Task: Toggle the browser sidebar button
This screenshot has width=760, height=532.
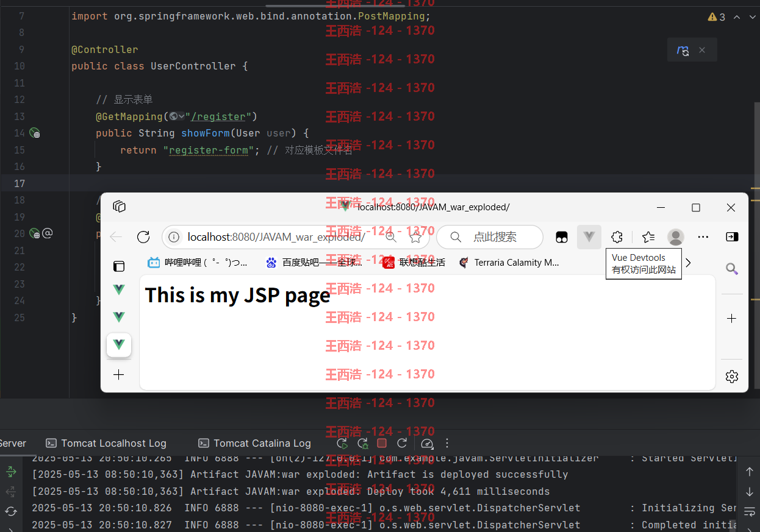Action: (732, 237)
